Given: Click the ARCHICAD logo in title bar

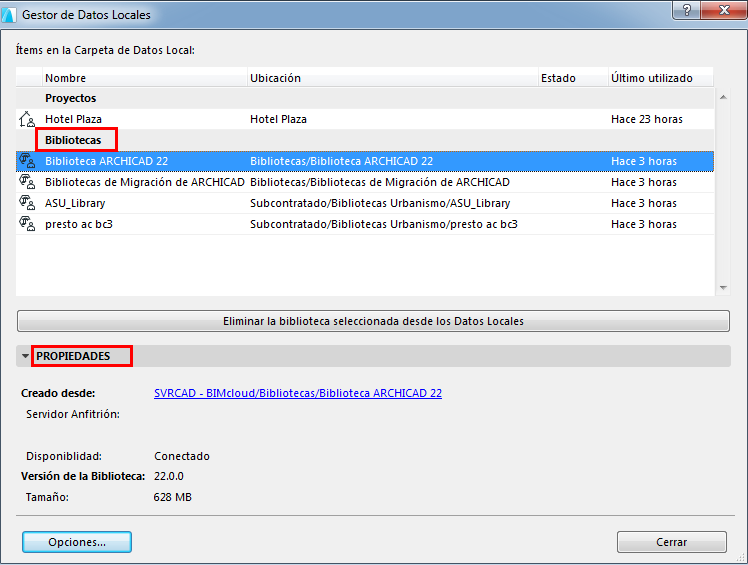Looking at the screenshot, I should pos(9,15).
